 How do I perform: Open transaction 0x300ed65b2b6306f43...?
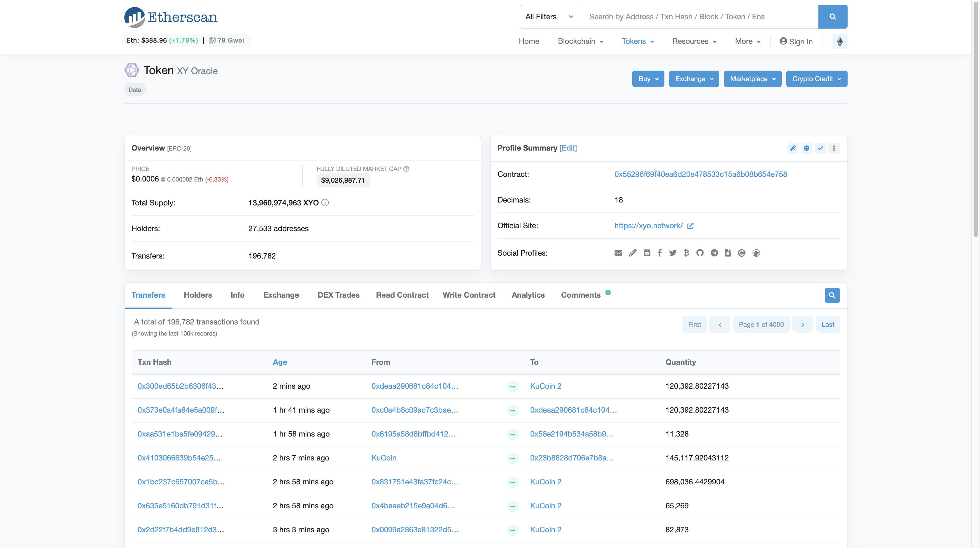tap(180, 386)
